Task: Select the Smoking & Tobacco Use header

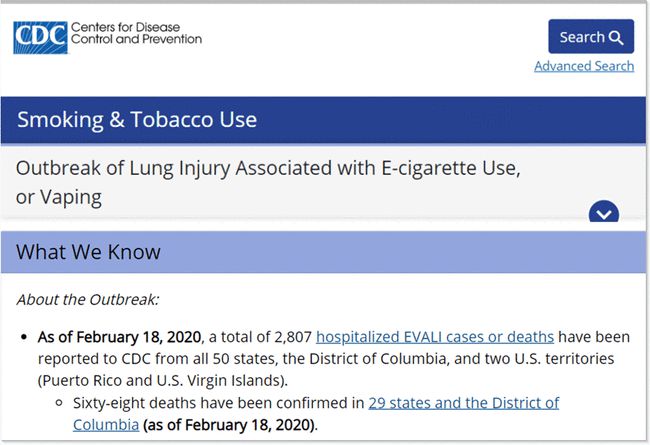Action: pos(137,120)
